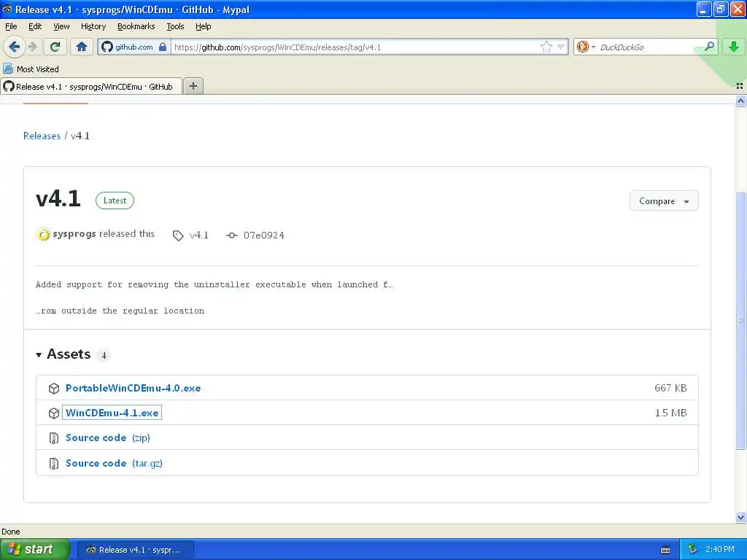Click the scrollbar up arrow

[x=740, y=101]
